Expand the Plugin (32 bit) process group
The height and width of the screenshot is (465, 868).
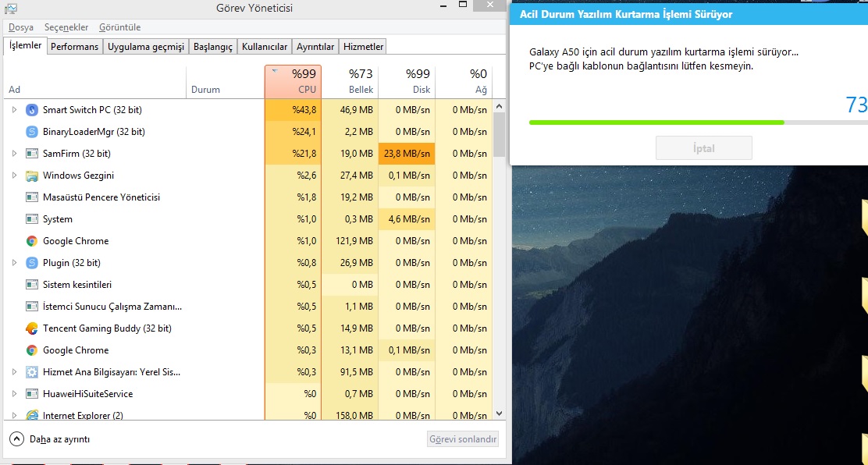(x=14, y=262)
